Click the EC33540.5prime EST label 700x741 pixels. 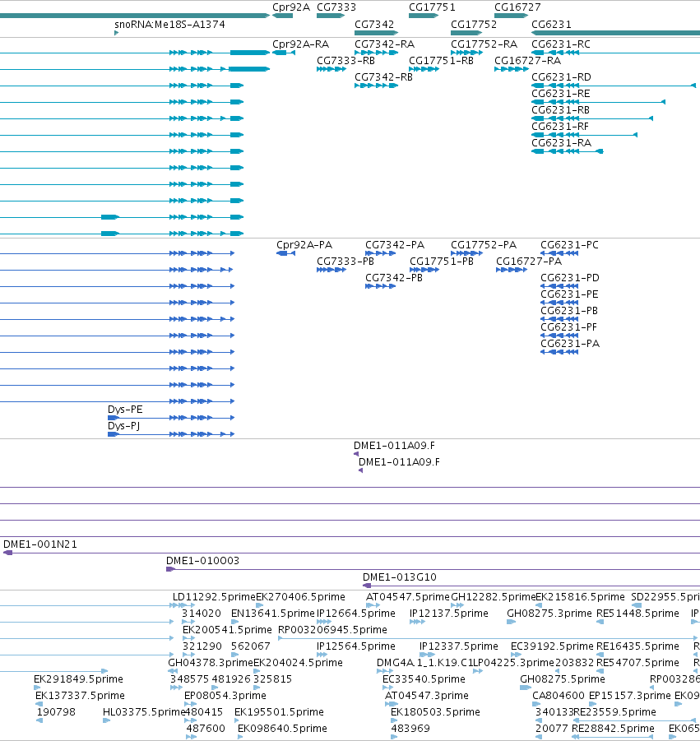(x=424, y=679)
